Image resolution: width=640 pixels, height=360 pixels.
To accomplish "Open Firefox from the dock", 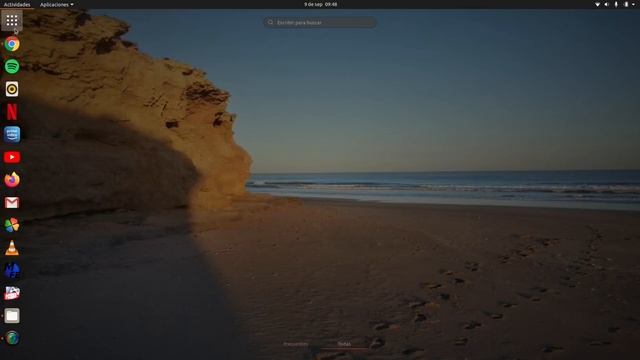I will pos(12,180).
